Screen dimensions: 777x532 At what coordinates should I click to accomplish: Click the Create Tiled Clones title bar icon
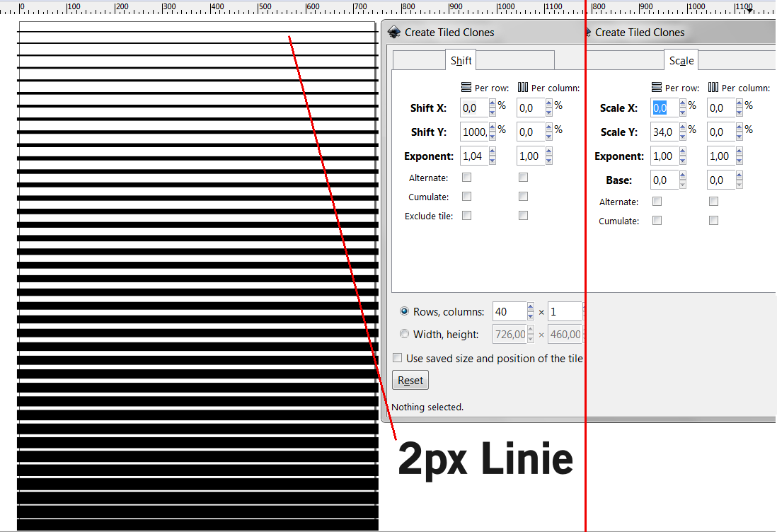pos(393,32)
